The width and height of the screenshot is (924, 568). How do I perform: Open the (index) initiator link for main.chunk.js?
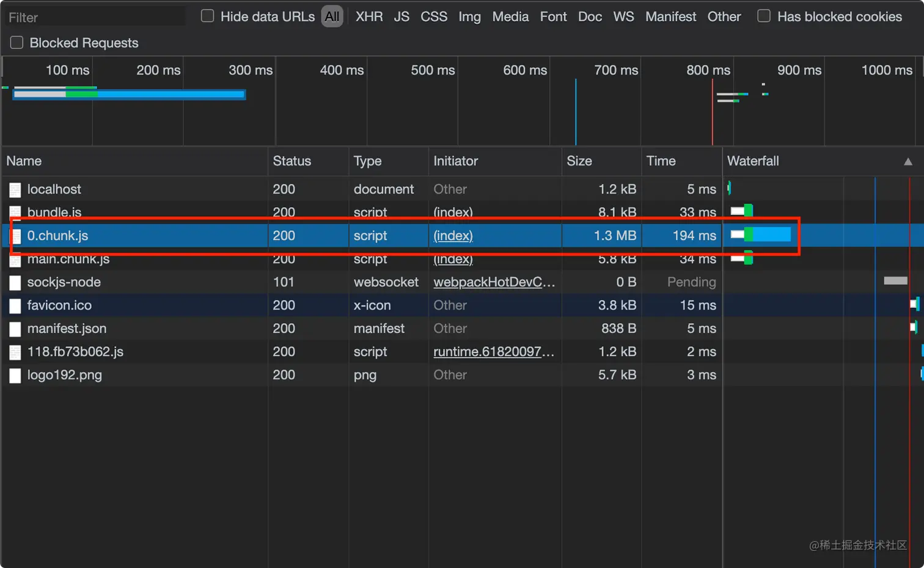coord(453,259)
